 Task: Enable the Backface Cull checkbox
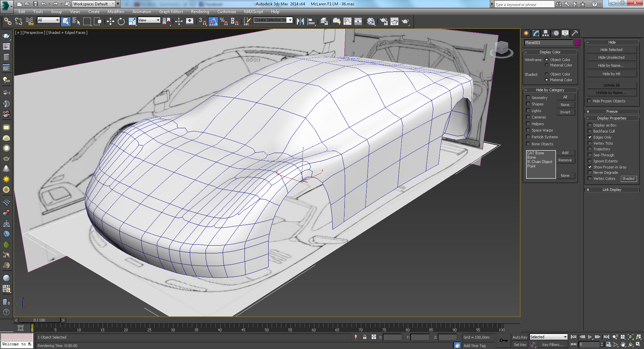pos(590,131)
